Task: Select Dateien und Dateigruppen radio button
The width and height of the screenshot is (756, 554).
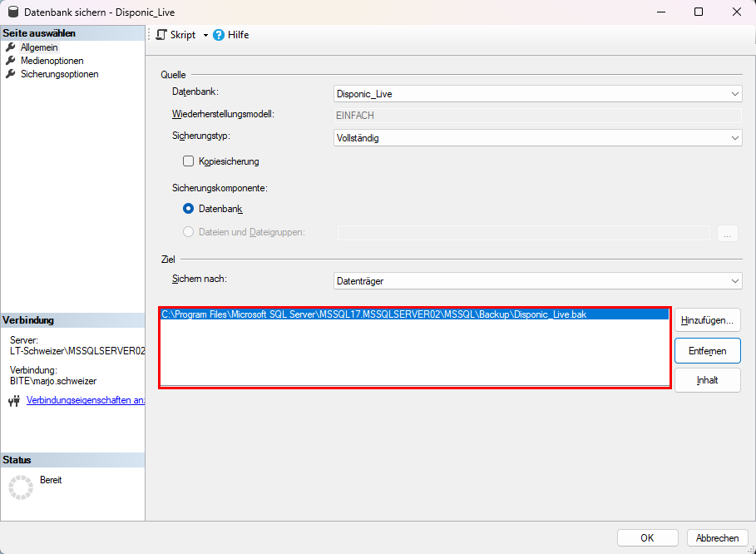Action: 188,232
